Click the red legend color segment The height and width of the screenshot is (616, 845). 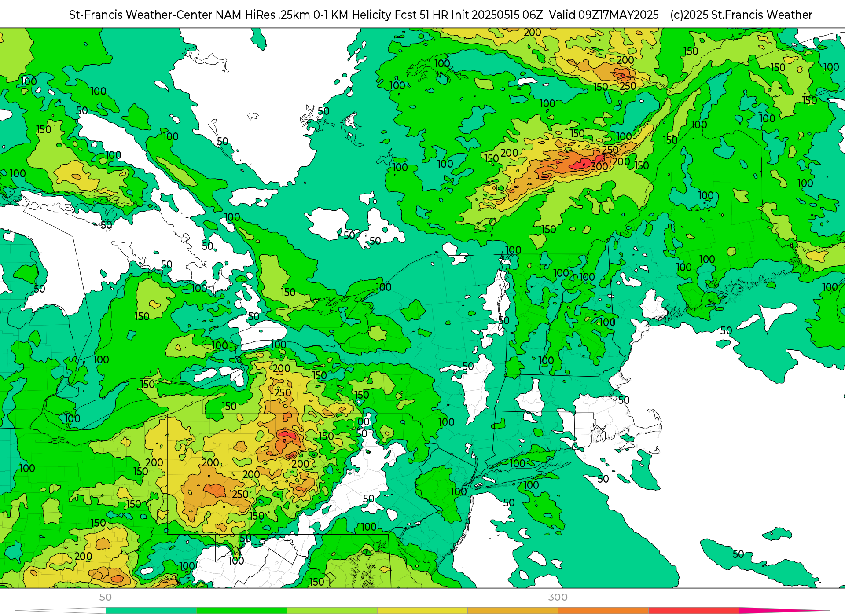point(694,610)
